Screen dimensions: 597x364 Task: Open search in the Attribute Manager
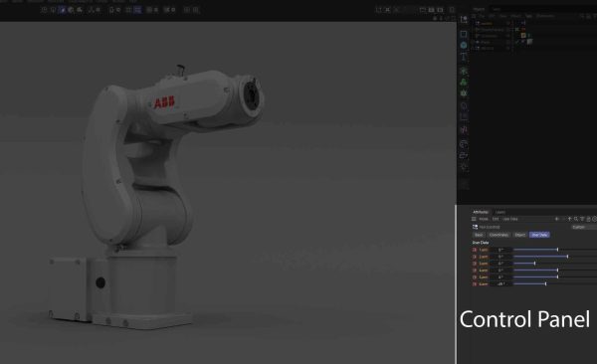click(x=576, y=219)
